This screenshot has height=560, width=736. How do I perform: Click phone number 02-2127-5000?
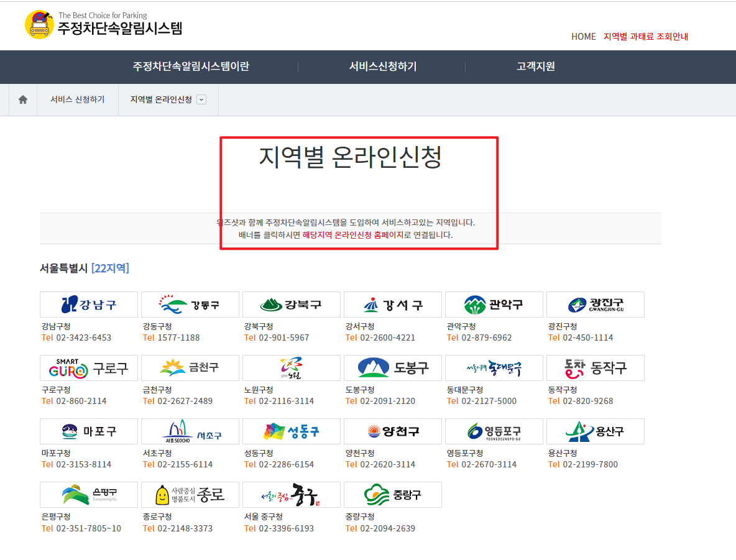click(489, 401)
